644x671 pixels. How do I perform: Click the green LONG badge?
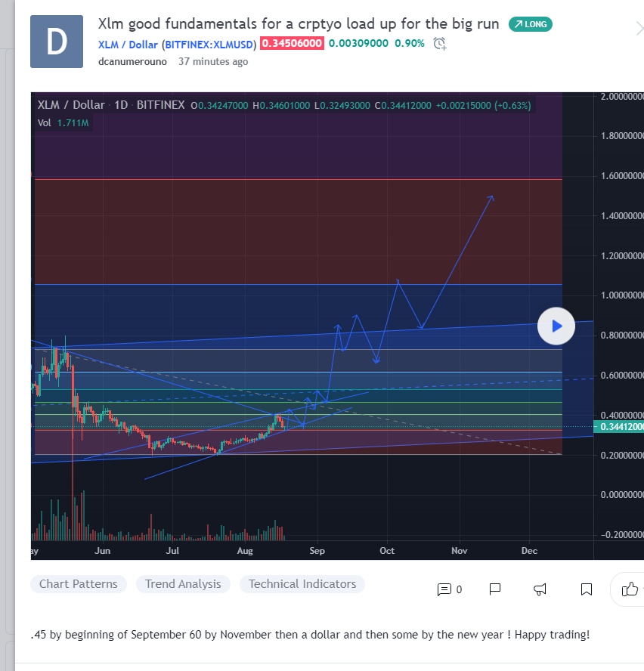pos(531,24)
